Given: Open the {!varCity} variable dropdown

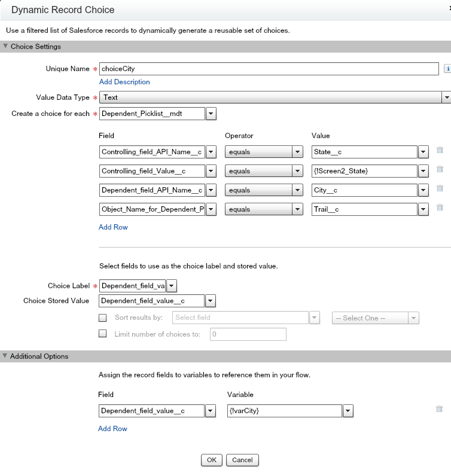Looking at the screenshot, I should click(348, 411).
